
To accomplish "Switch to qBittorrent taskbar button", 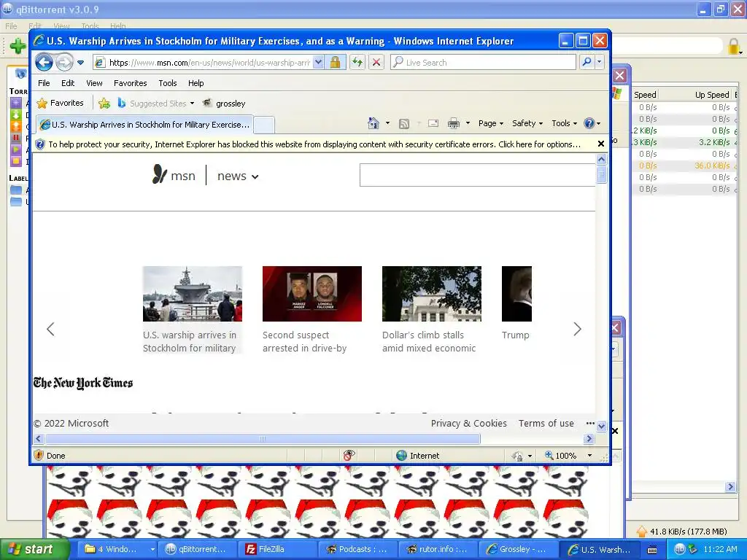I will pyautogui.click(x=197, y=549).
